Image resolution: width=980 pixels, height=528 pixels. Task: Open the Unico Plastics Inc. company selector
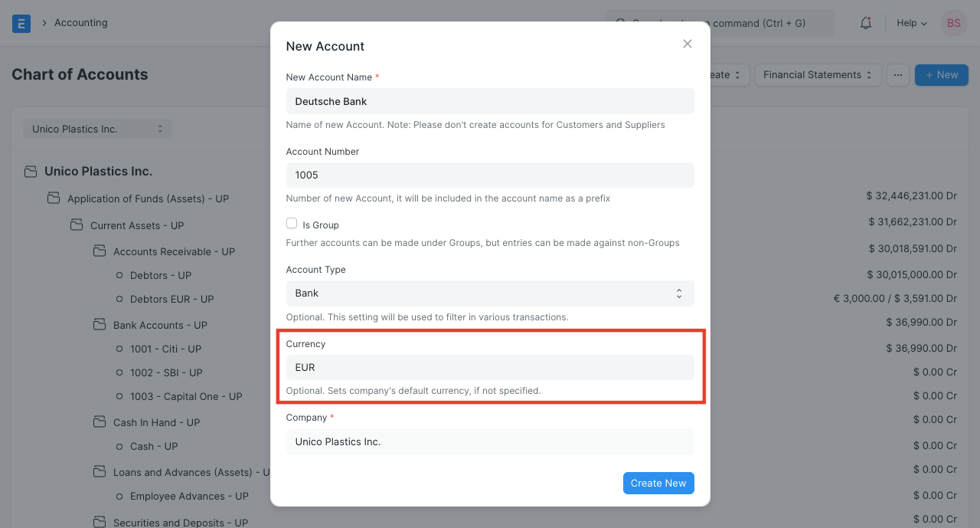96,128
